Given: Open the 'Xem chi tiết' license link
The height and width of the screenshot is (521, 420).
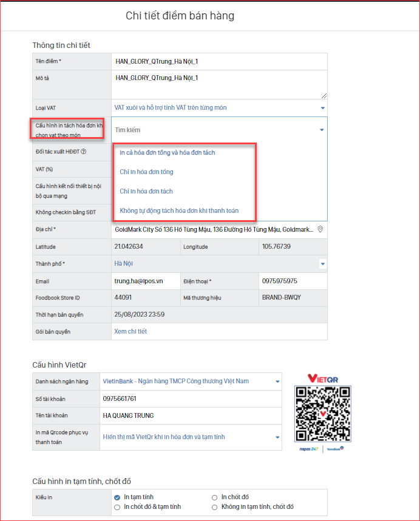Looking at the screenshot, I should [130, 332].
